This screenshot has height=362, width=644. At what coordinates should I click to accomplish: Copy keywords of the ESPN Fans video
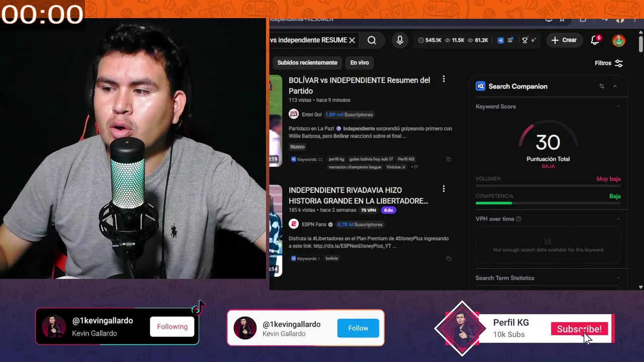click(x=449, y=258)
